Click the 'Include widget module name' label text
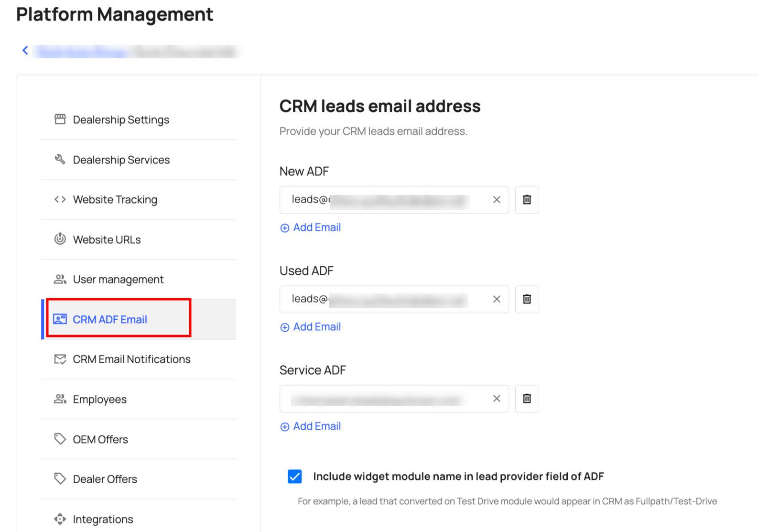Image resolution: width=758 pixels, height=532 pixels. (x=458, y=477)
